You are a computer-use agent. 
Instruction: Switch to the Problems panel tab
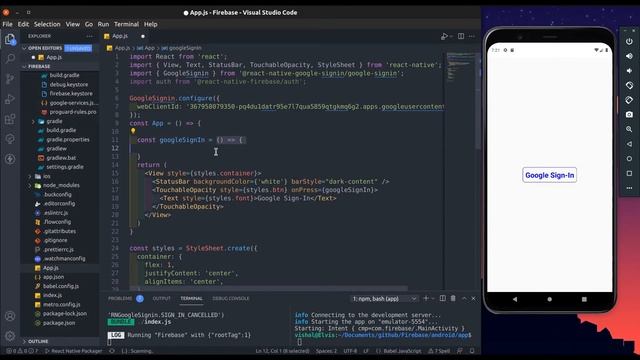(x=120, y=298)
